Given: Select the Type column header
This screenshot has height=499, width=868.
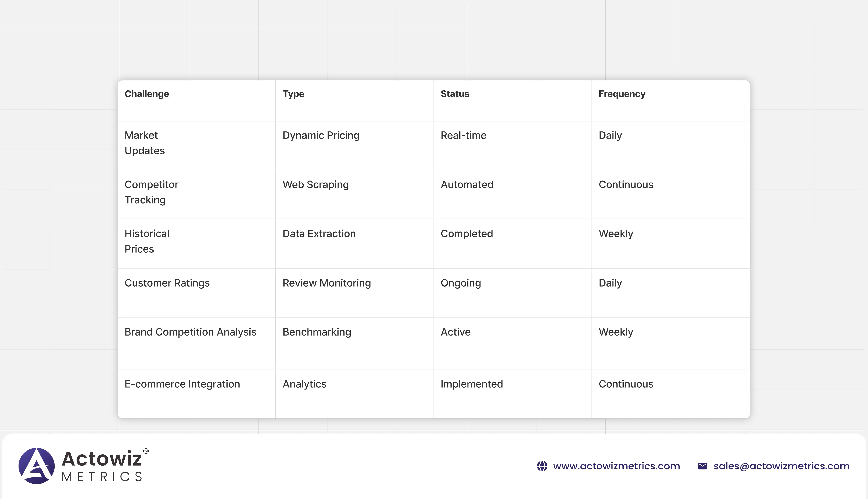Looking at the screenshot, I should 293,94.
